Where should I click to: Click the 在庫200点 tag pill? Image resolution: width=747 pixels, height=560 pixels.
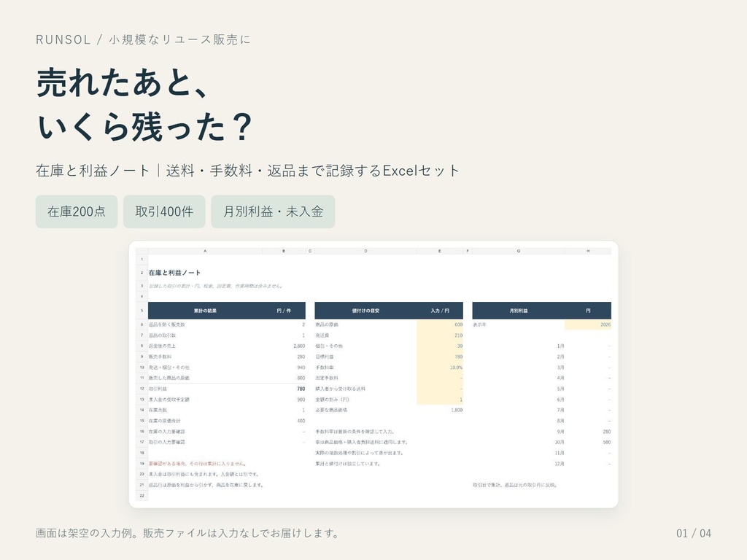(x=76, y=211)
